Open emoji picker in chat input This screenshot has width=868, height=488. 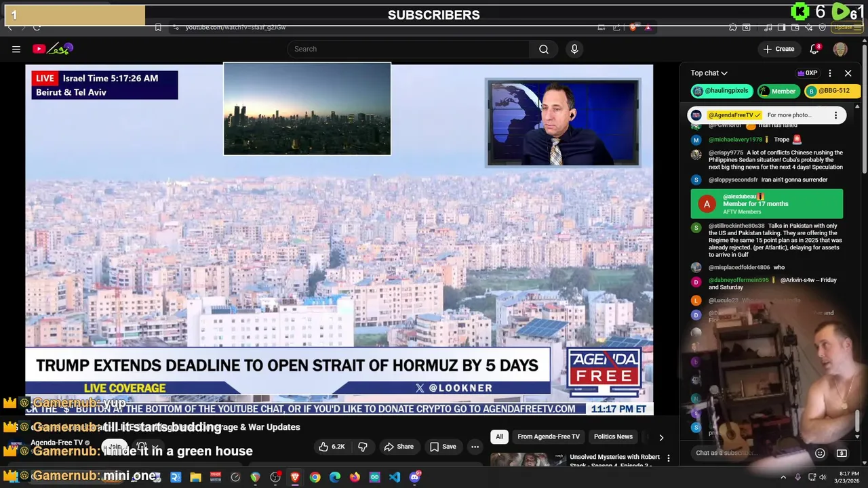click(820, 453)
